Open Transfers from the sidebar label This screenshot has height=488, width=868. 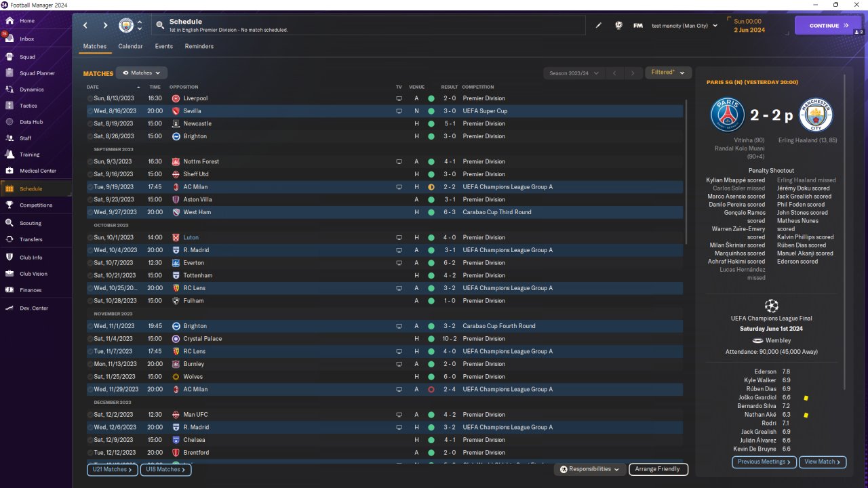[x=31, y=239]
